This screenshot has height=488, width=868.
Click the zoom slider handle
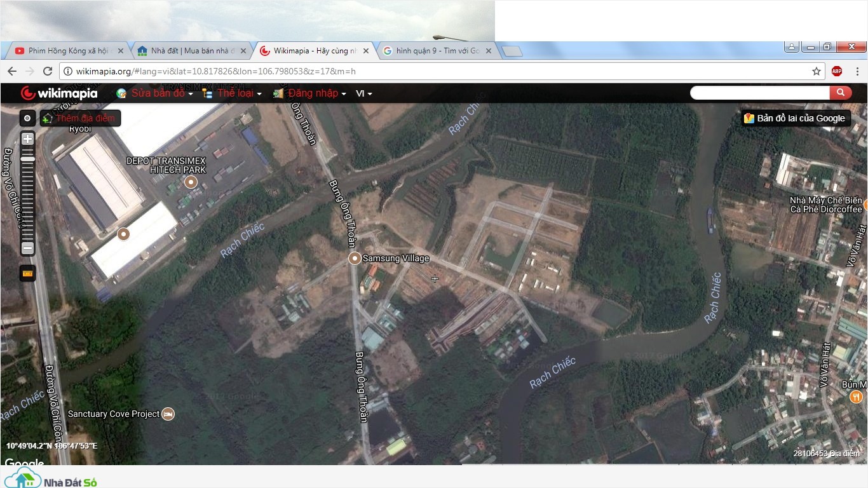(x=27, y=159)
